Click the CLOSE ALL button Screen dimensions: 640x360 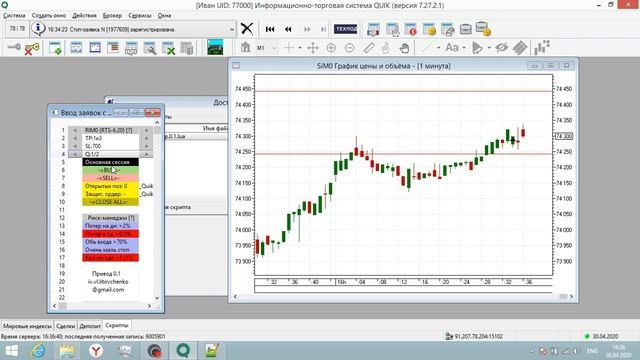pos(110,202)
